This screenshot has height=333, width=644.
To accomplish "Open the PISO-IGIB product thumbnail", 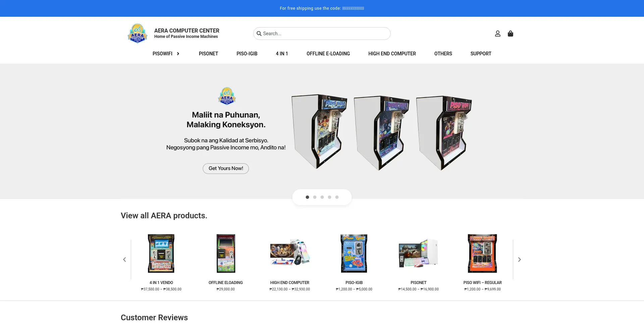I will [x=354, y=254].
